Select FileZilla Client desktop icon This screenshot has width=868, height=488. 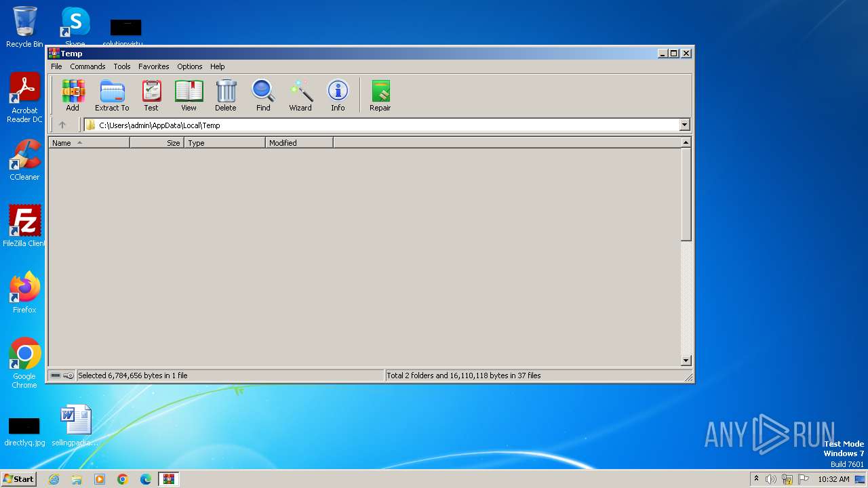tap(24, 226)
